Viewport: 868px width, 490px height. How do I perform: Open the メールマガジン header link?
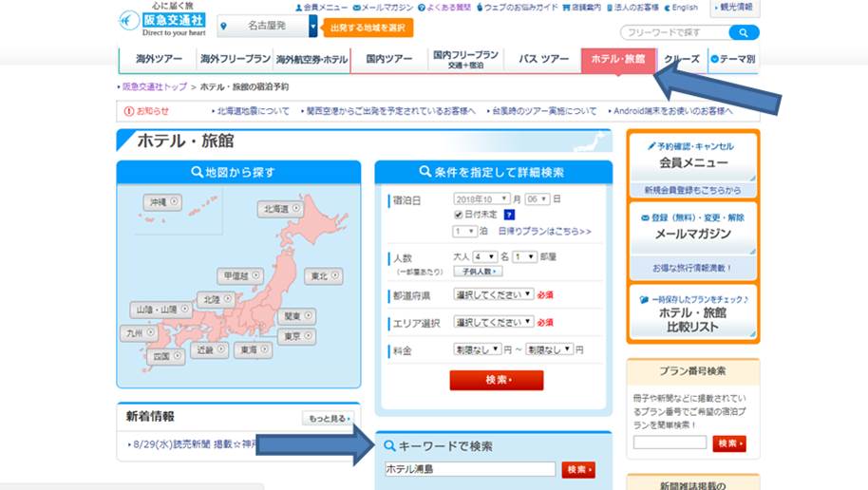click(x=383, y=8)
